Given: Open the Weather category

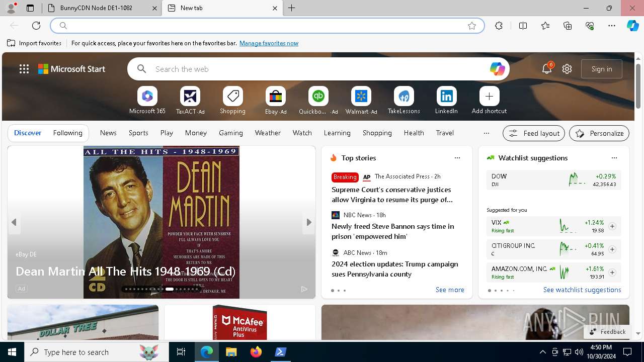Looking at the screenshot, I should 268,133.
